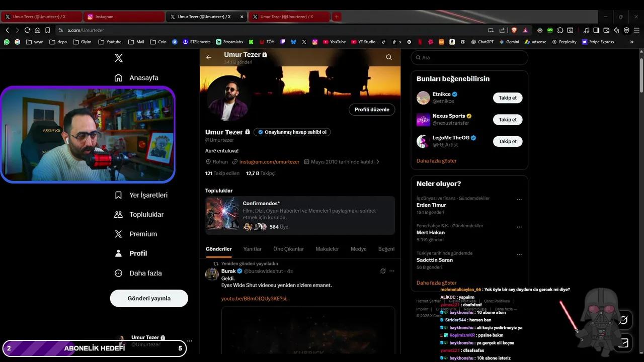
Task: Select the Yer İşaretleri bookmarks icon
Action: point(119,195)
